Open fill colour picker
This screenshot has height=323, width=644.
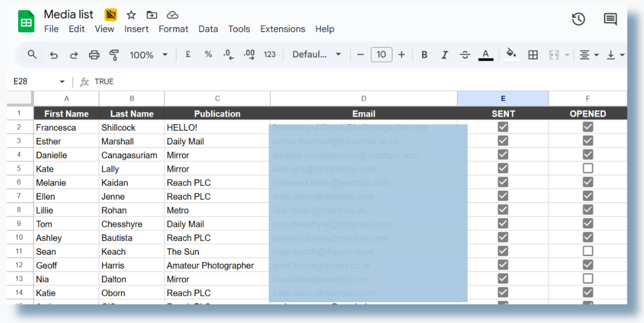(511, 55)
